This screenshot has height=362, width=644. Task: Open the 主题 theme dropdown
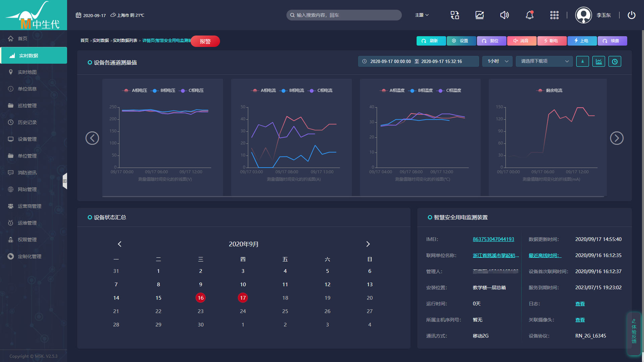(422, 15)
